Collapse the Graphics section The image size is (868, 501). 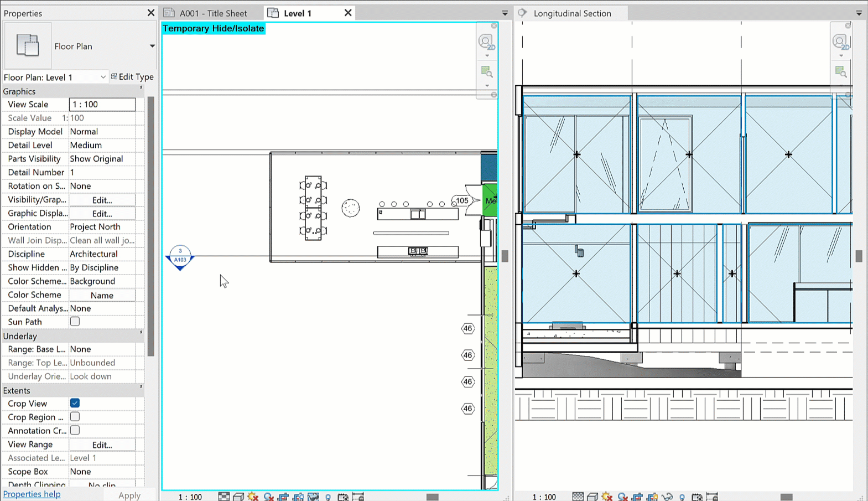point(141,87)
